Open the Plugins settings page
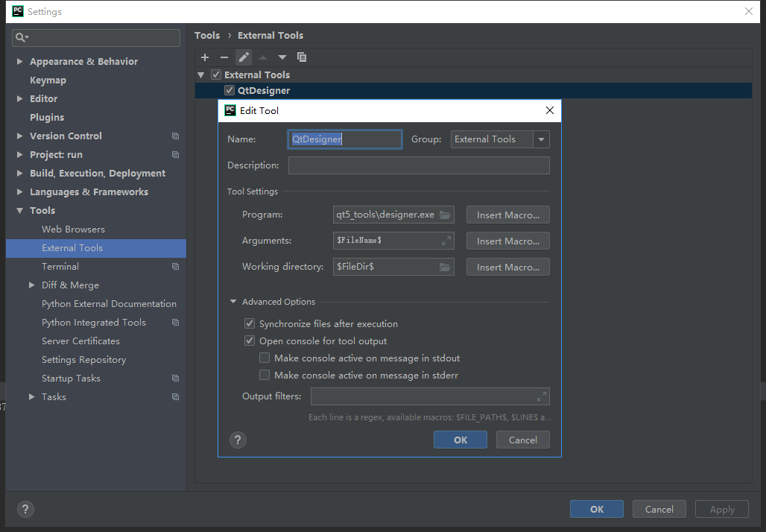 coord(47,117)
